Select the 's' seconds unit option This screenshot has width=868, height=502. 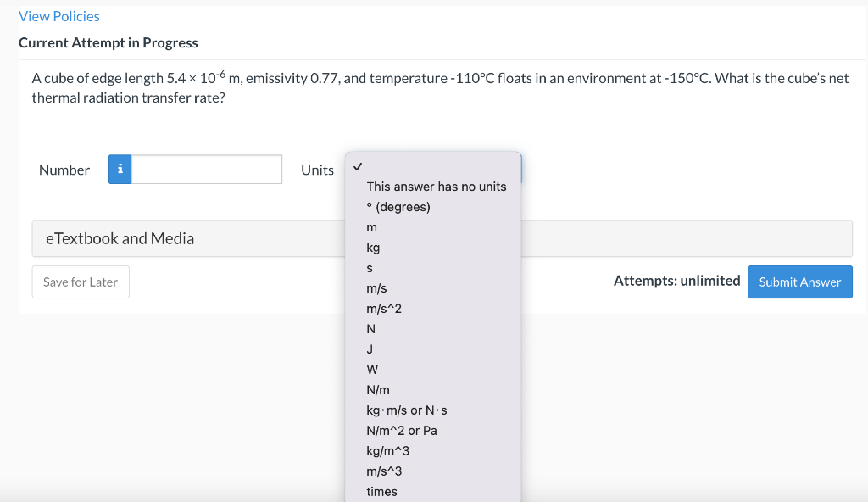[x=370, y=268]
